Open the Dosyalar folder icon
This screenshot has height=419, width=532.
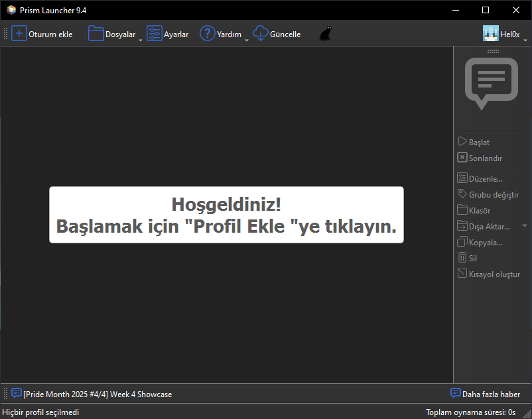[x=96, y=34]
